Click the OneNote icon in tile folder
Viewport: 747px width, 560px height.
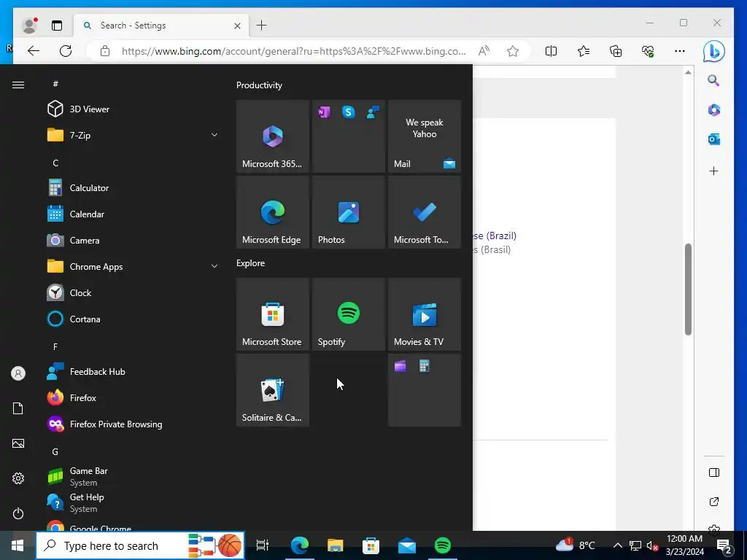tap(324, 112)
